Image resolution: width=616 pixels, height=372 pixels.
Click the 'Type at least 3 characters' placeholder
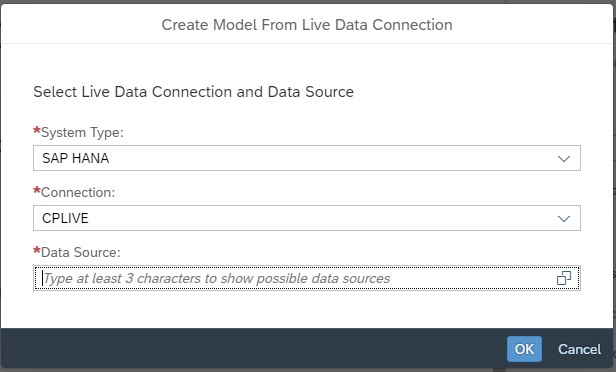[x=216, y=278]
